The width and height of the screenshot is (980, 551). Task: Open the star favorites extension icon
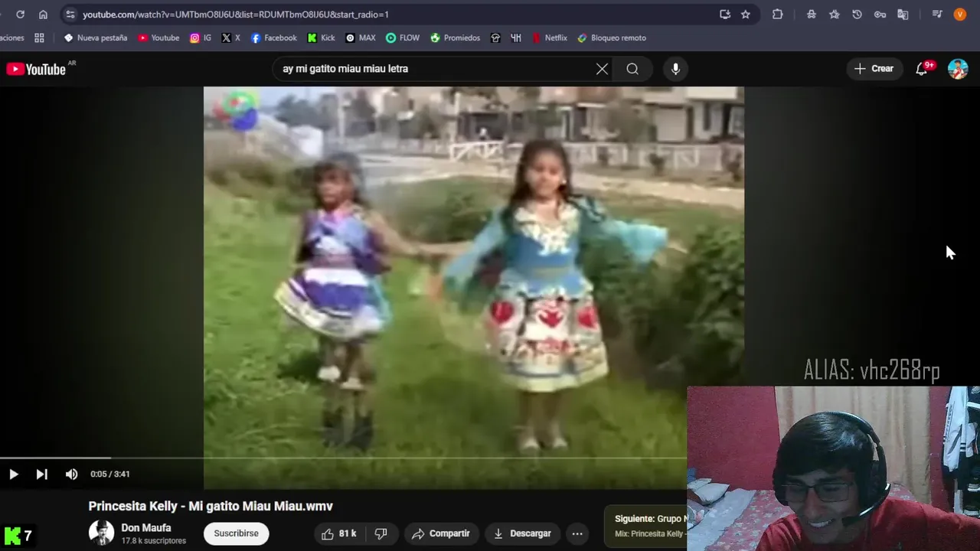tap(834, 15)
